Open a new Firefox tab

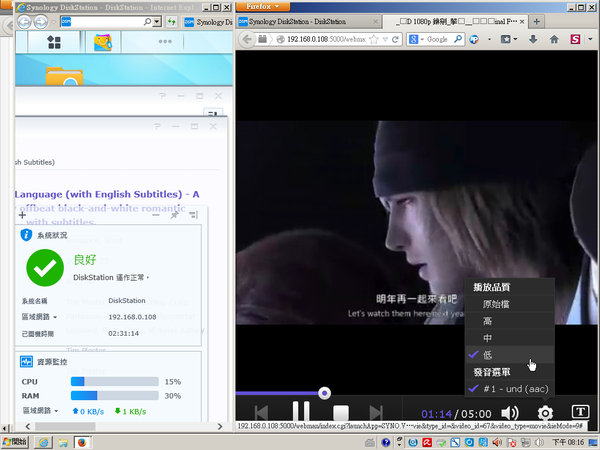(x=537, y=20)
